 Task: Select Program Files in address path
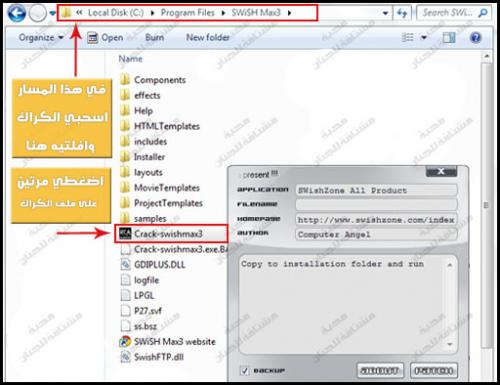click(x=187, y=13)
